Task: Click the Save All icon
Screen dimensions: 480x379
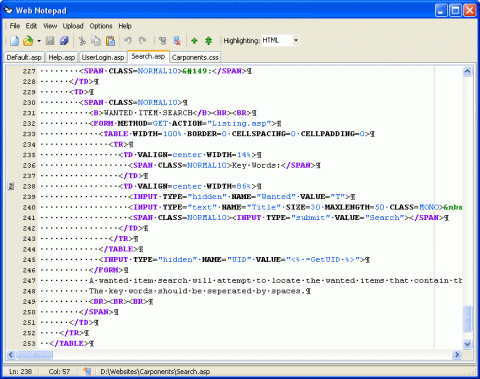Action: click(x=64, y=41)
